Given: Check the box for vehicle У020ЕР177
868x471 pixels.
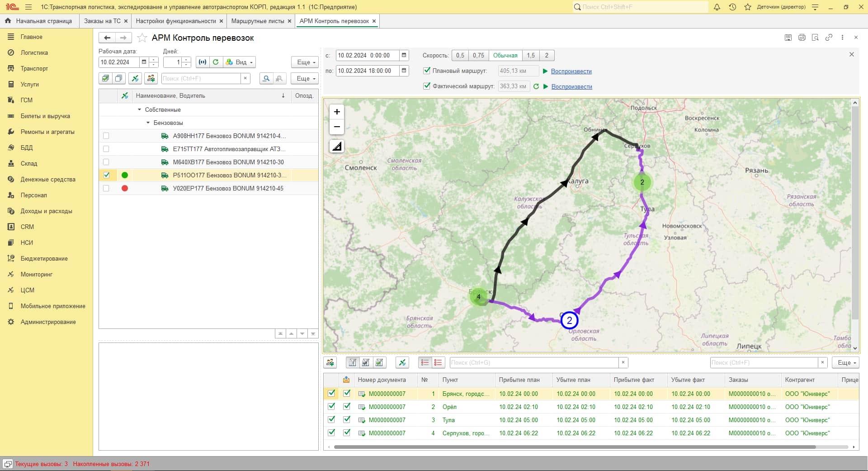Looking at the screenshot, I should click(x=106, y=188).
